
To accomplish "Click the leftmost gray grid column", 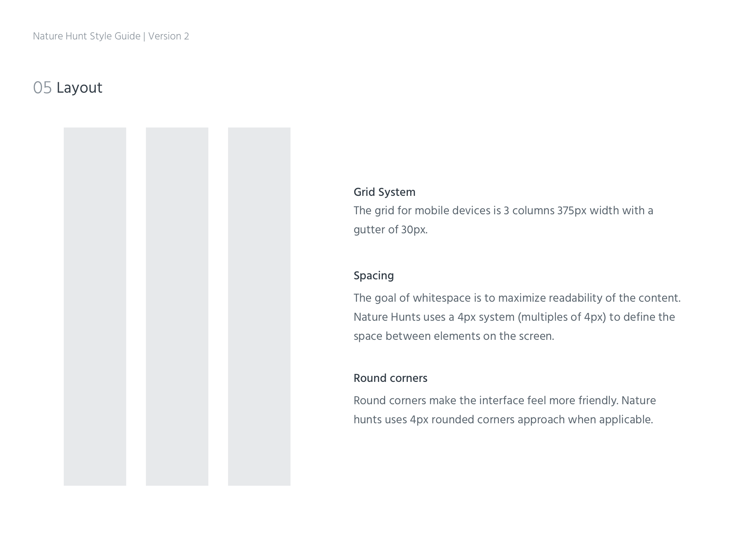I will 95,306.
